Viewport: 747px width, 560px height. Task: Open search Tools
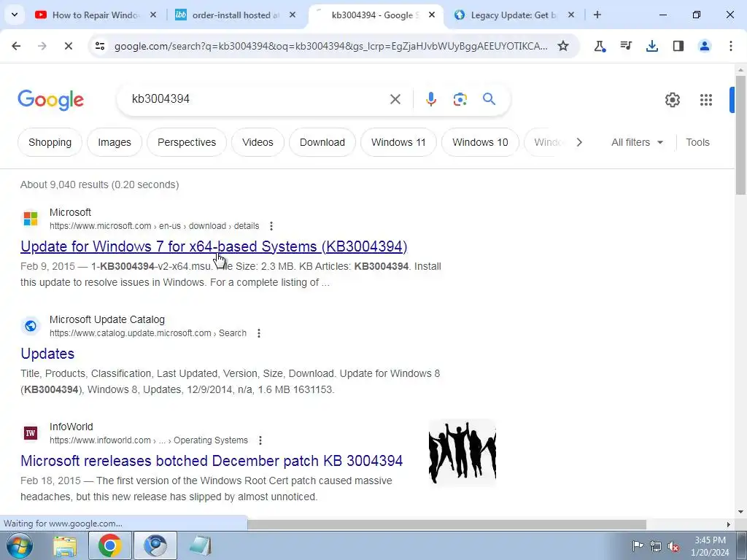click(697, 142)
